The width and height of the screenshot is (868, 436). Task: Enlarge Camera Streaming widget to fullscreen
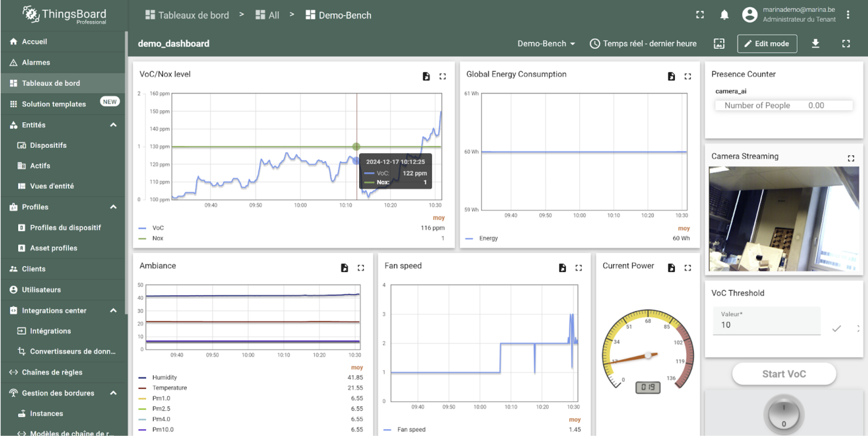coord(851,158)
